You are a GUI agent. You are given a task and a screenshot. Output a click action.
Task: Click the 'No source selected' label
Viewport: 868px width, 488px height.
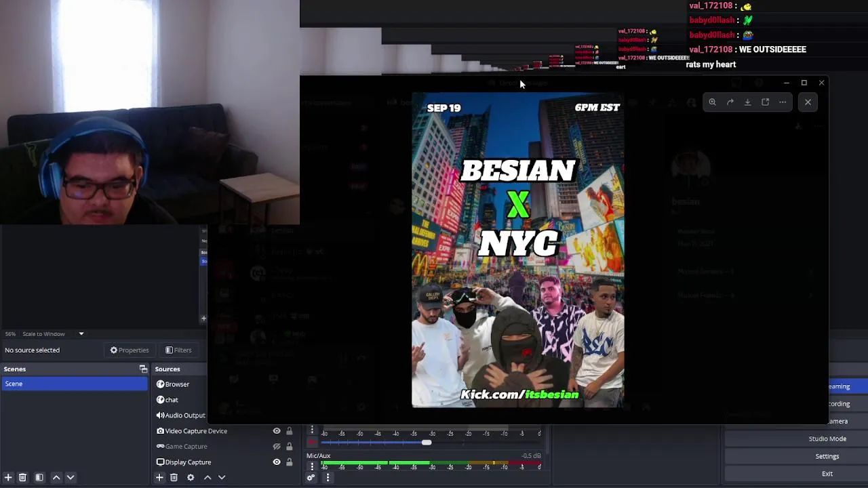click(x=32, y=350)
